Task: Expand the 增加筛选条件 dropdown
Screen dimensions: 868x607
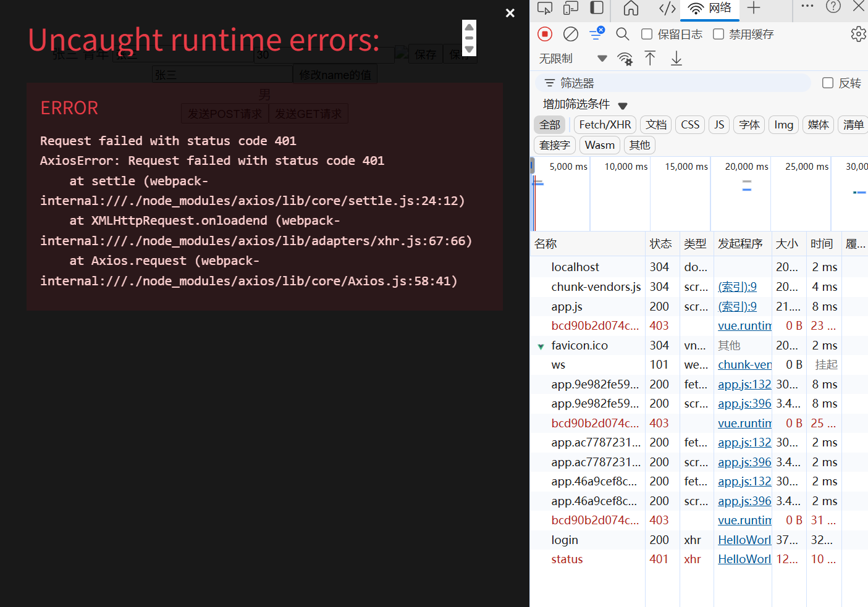Action: click(x=584, y=104)
